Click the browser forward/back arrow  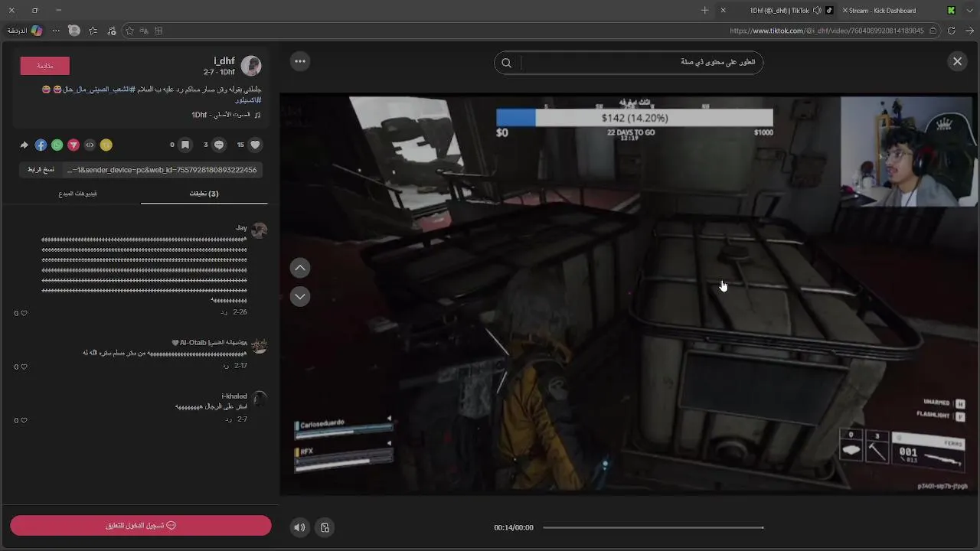coord(969,31)
